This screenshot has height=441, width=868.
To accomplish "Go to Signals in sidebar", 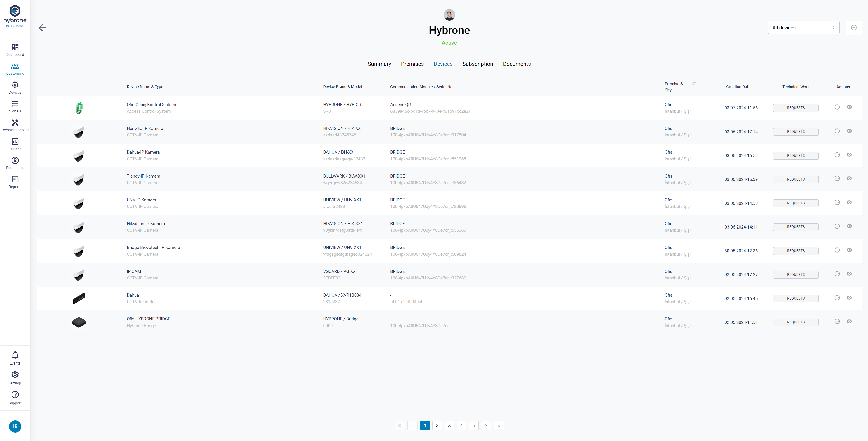I will (x=15, y=104).
